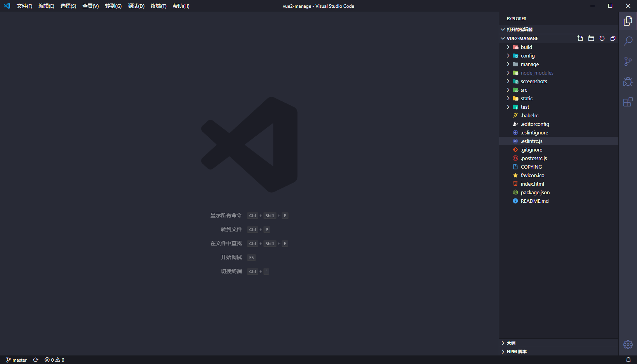Open the Search view in the Activity Bar

pyautogui.click(x=628, y=41)
